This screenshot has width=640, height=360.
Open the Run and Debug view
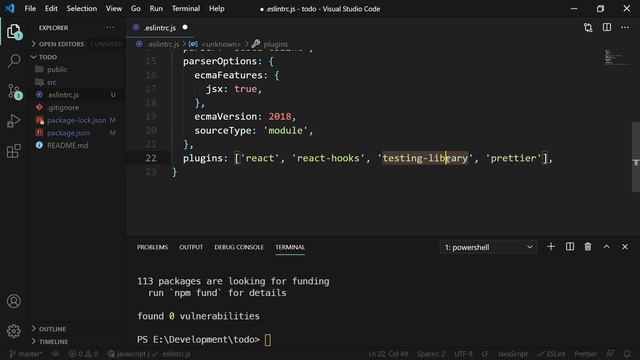coord(13,121)
